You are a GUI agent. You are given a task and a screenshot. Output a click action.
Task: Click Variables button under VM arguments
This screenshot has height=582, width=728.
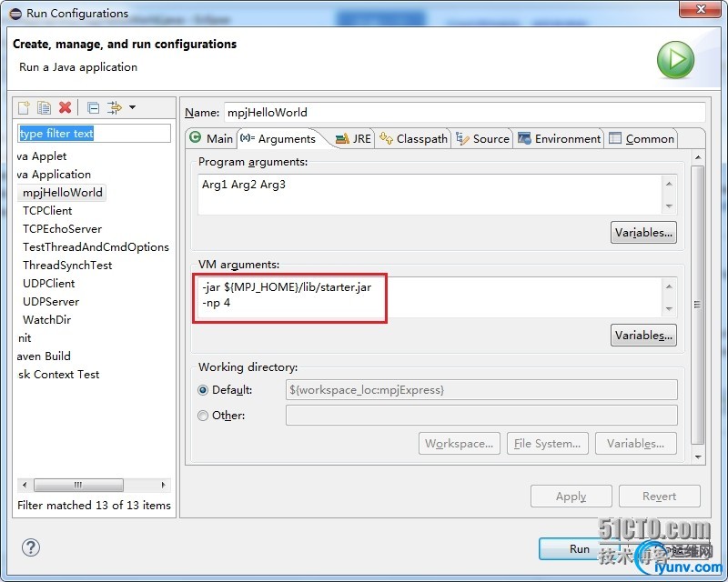tap(643, 335)
